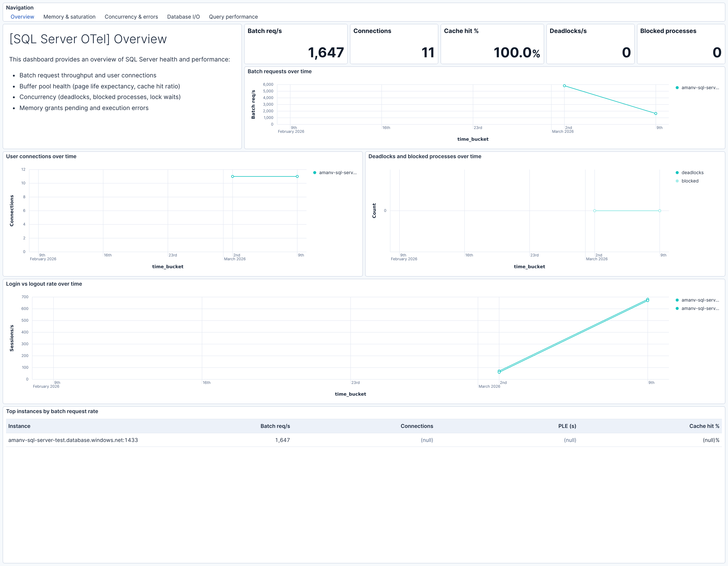Open the Database I/O navigation link
This screenshot has height=566, width=728.
183,17
